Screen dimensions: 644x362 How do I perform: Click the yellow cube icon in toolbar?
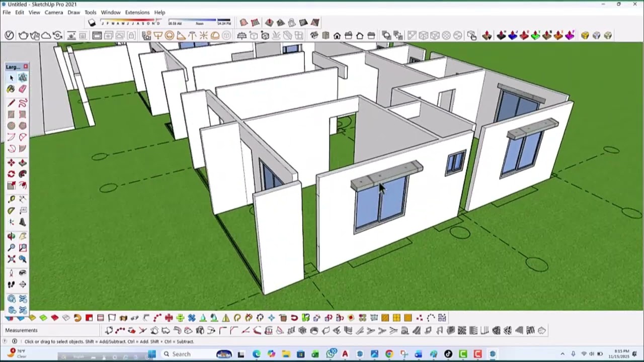click(585, 35)
